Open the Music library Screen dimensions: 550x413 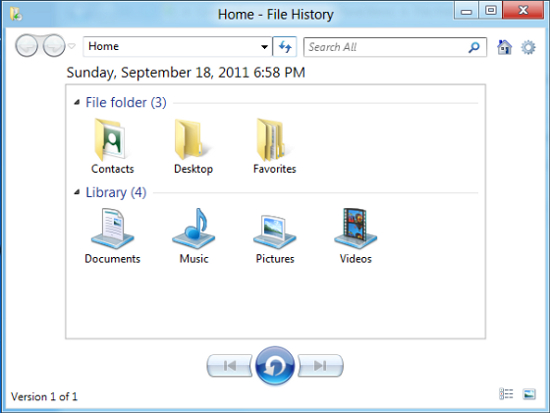click(194, 236)
